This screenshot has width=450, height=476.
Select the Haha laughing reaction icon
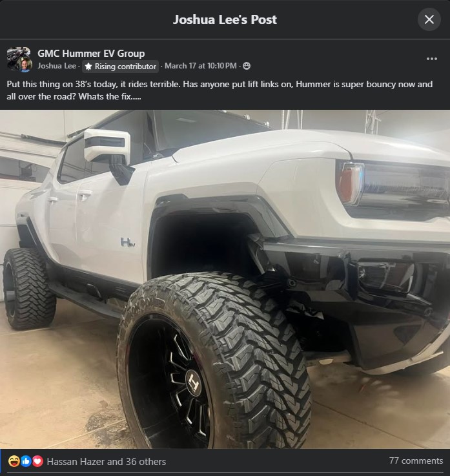click(x=14, y=461)
